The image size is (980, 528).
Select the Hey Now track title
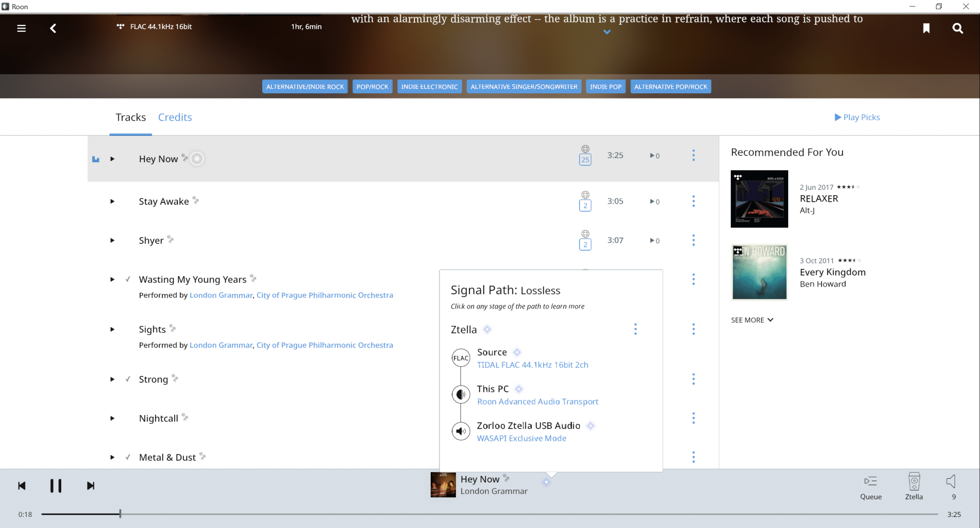point(158,159)
